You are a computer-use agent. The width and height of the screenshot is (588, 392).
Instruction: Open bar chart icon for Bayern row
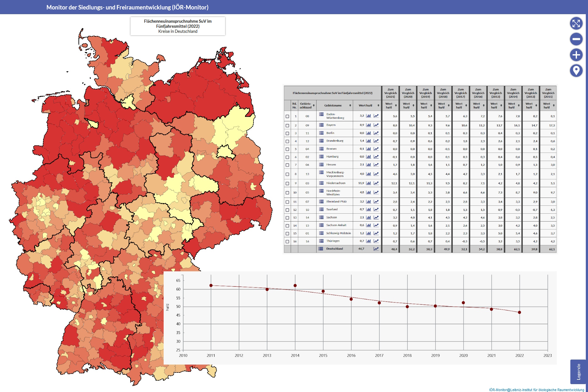(368, 125)
